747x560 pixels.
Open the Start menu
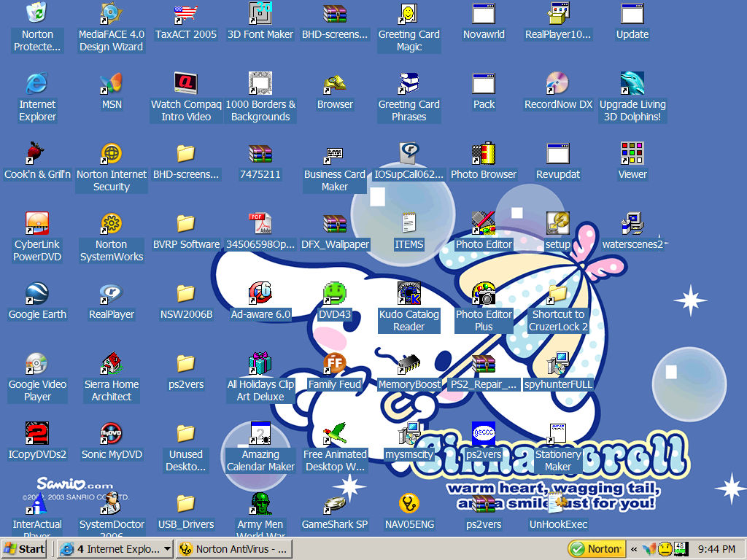coord(24,549)
